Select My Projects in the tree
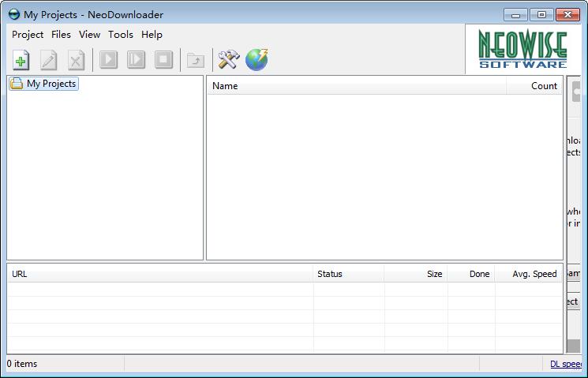This screenshot has height=378, width=588. pos(44,84)
